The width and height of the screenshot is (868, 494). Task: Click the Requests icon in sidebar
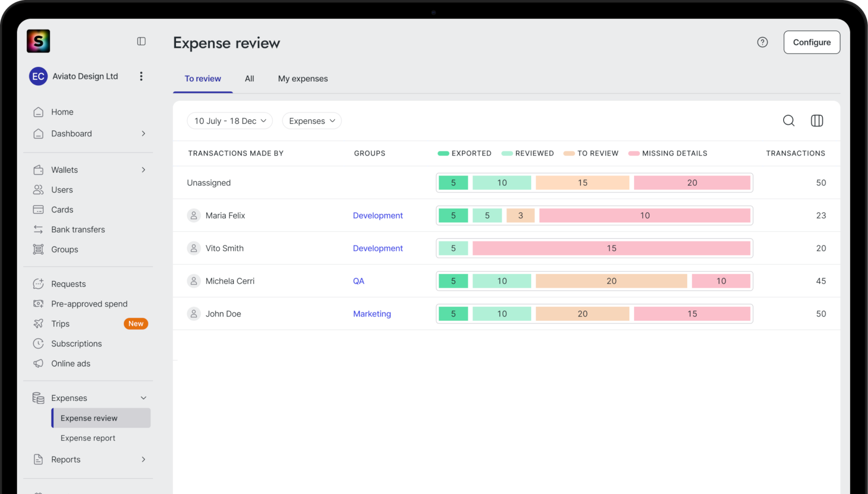[38, 284]
